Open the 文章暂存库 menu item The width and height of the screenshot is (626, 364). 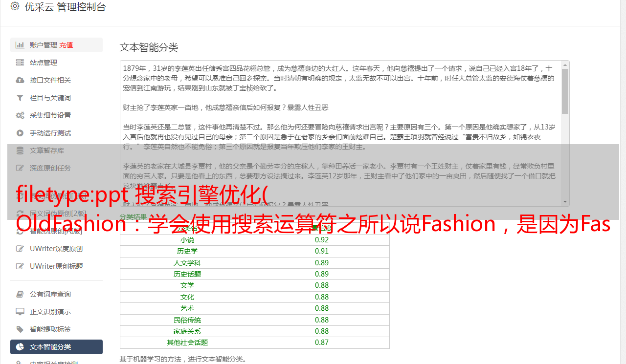pyautogui.click(x=56, y=150)
